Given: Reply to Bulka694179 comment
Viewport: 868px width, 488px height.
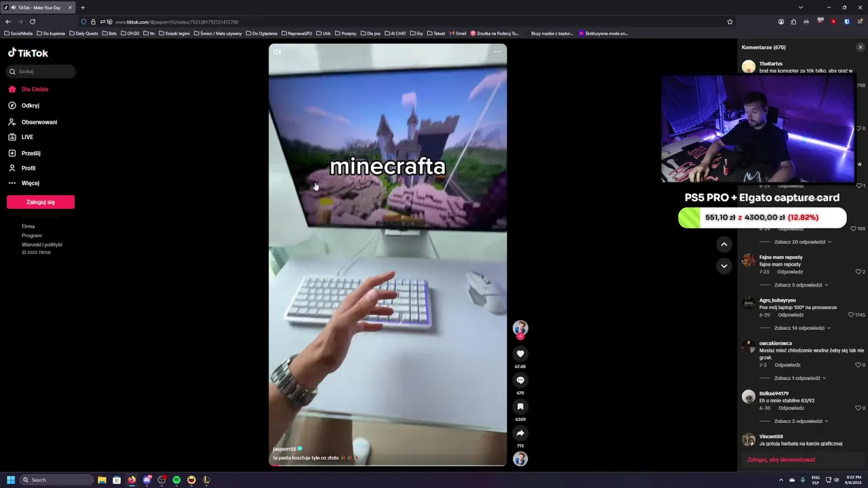Looking at the screenshot, I should point(791,408).
